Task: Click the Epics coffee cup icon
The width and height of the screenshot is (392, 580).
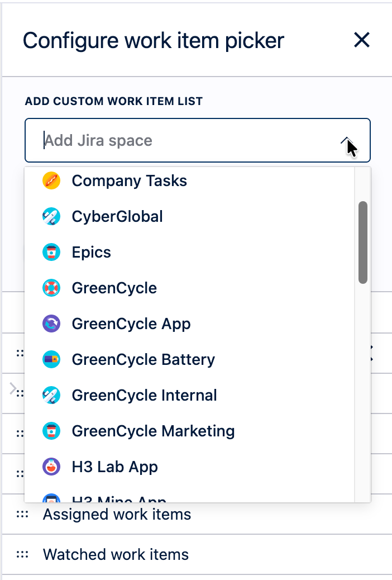Action: click(x=51, y=252)
